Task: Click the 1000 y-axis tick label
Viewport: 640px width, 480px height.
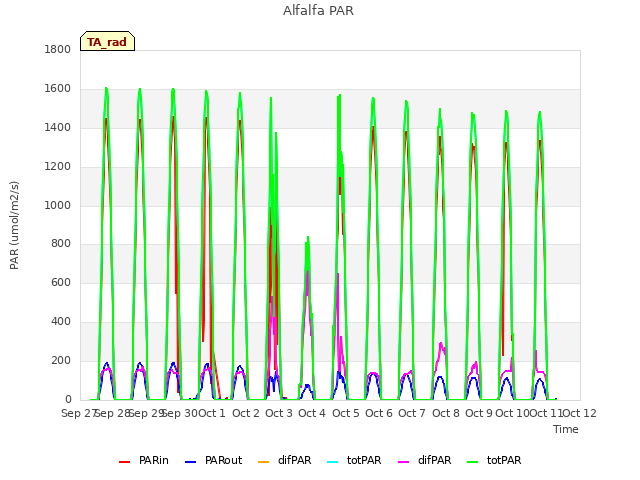Action: [58, 205]
